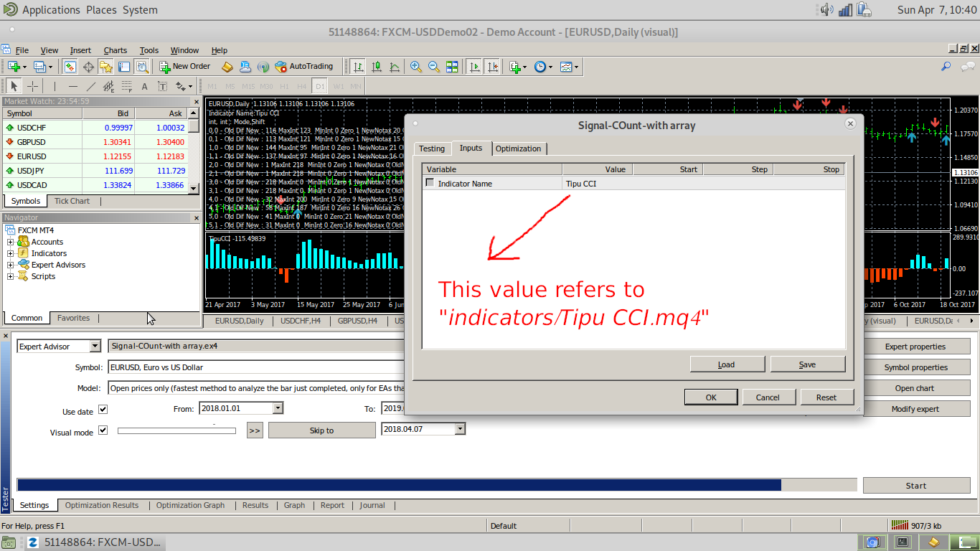Open the From date dropdown
This screenshot has width=980, height=551.
278,408
